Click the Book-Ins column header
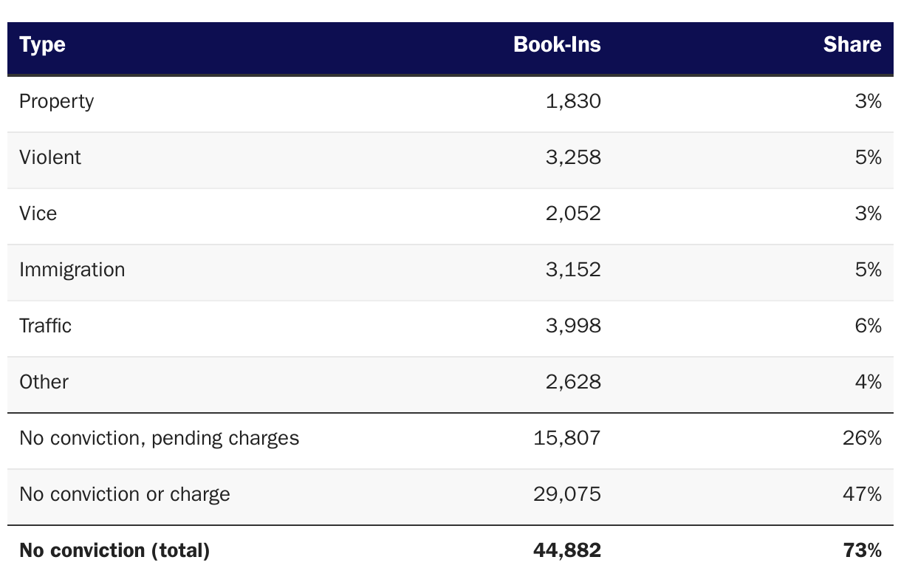 pos(557,45)
